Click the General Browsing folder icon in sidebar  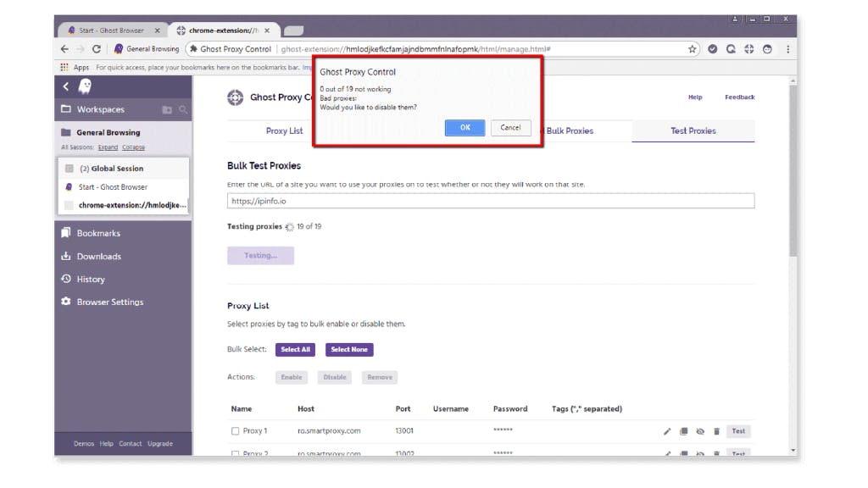tap(66, 133)
